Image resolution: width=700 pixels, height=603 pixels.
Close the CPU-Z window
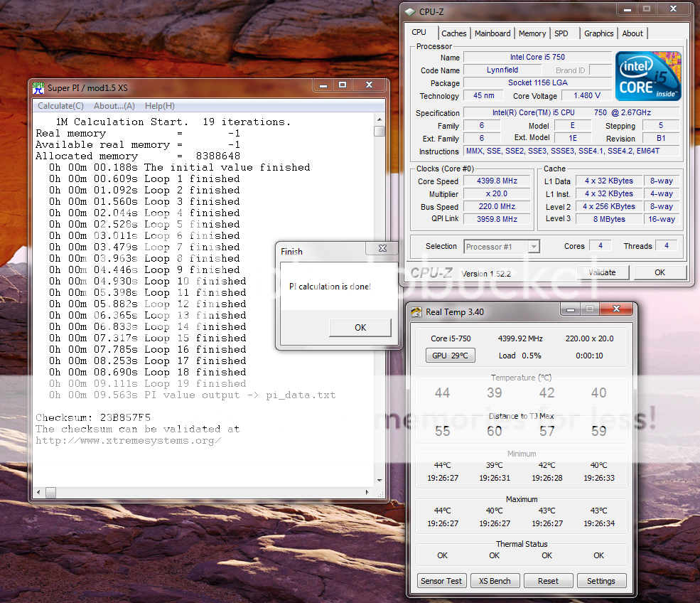[x=672, y=10]
